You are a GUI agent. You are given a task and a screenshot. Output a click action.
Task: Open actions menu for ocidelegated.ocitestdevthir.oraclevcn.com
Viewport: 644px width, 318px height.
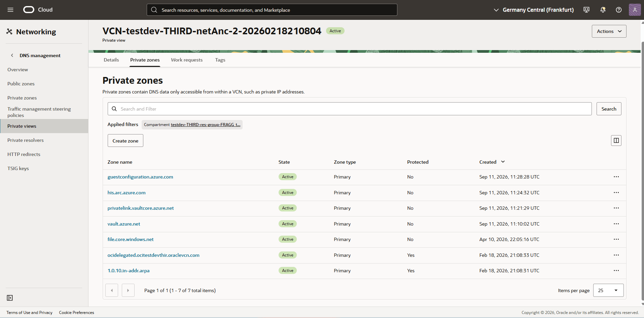616,255
